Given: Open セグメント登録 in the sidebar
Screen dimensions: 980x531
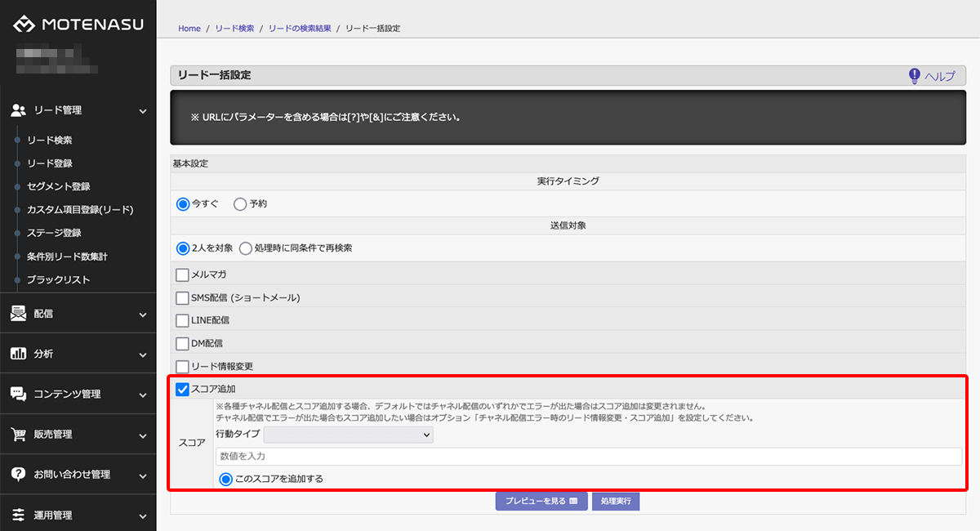Looking at the screenshot, I should [59, 186].
